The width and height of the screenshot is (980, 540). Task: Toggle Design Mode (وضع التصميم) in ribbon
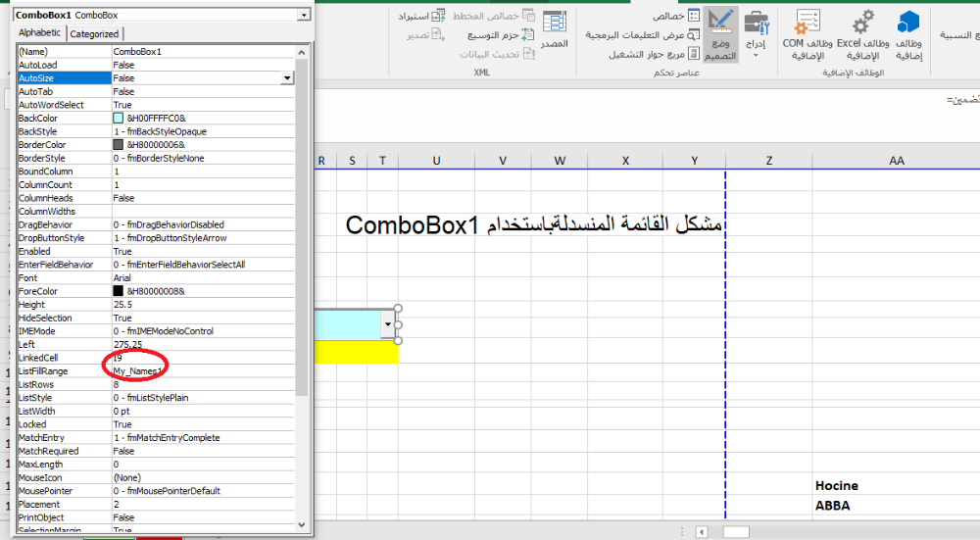click(x=720, y=35)
